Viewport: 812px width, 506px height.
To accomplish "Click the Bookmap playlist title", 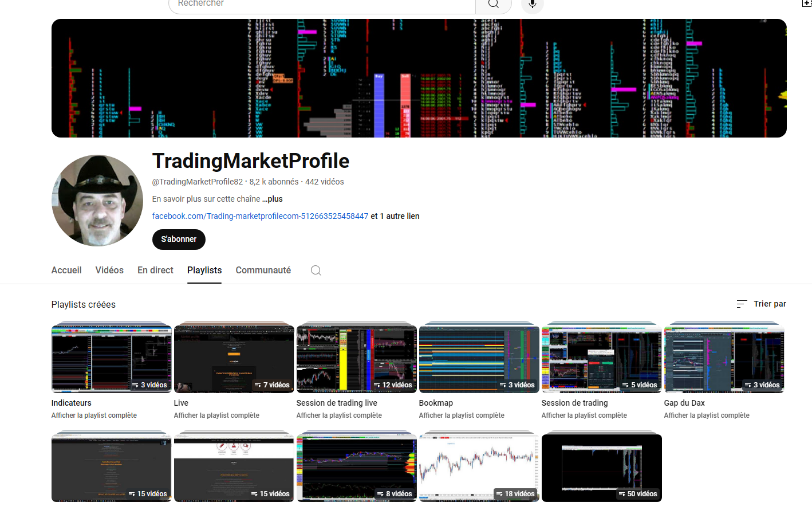I will click(436, 403).
